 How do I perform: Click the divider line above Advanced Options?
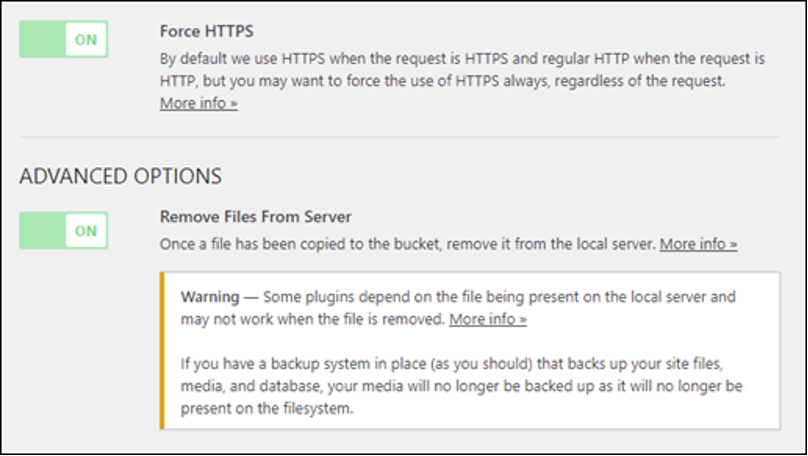tap(400, 137)
